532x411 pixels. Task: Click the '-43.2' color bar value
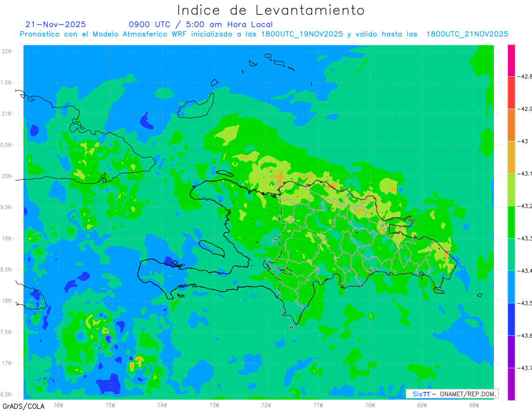click(524, 206)
